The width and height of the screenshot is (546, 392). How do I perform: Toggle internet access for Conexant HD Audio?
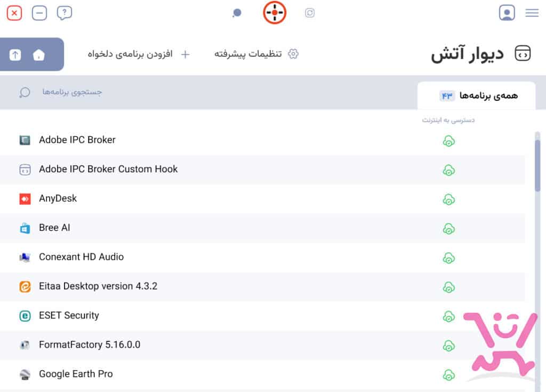click(448, 258)
